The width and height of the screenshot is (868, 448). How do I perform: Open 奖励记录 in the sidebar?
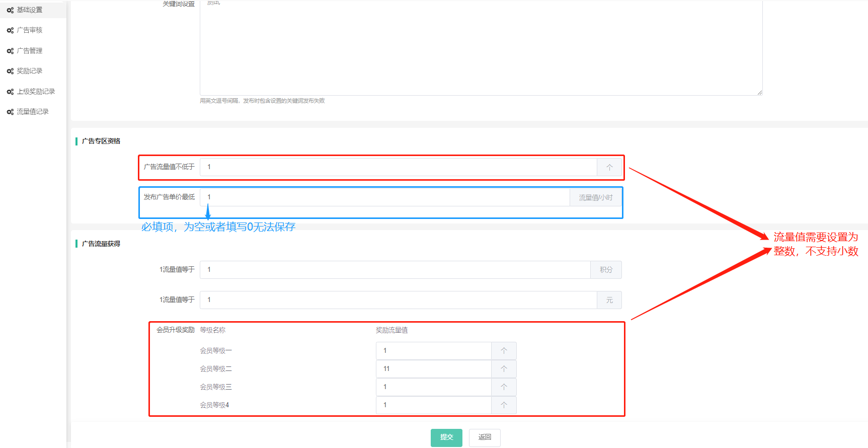(30, 71)
